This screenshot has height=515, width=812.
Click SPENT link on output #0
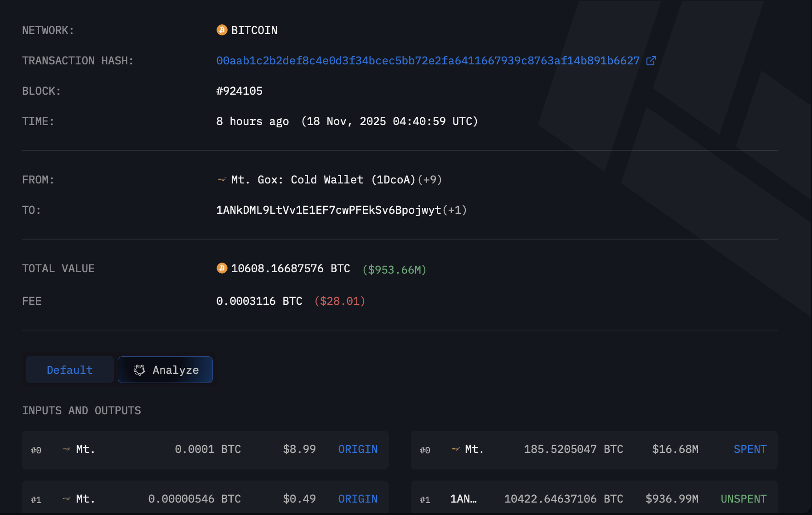tap(750, 449)
